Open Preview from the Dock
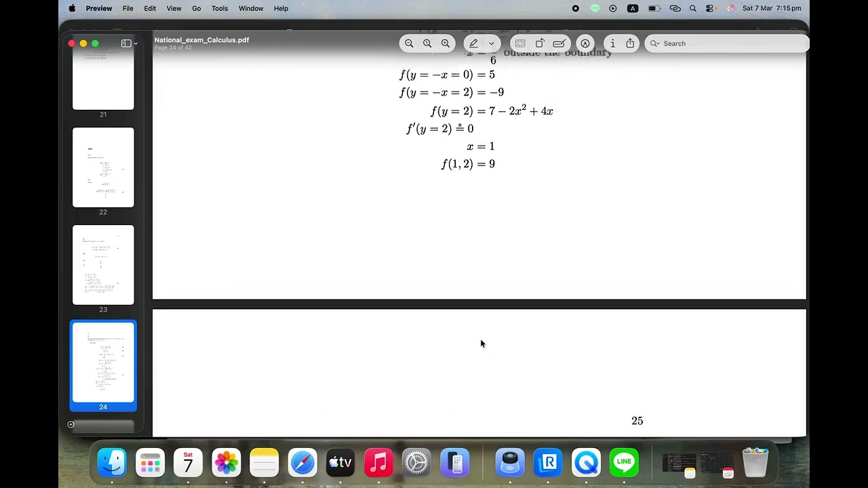Viewport: 868px width, 488px height. point(510,463)
